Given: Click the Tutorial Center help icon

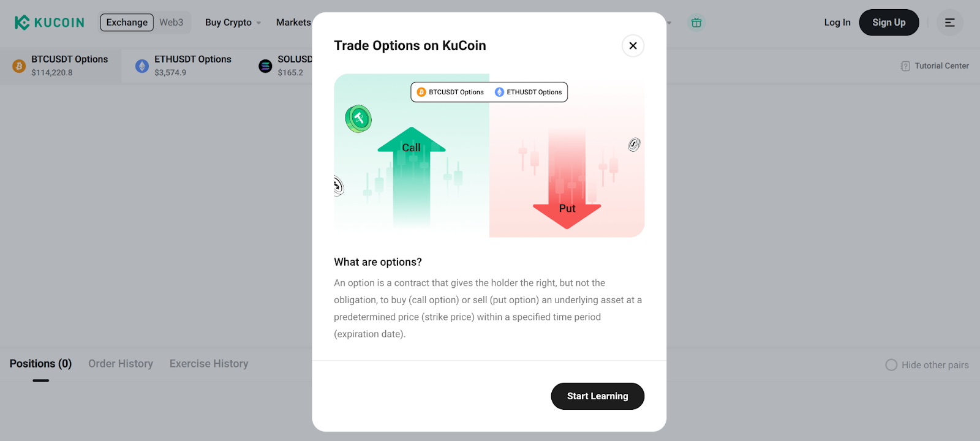Looking at the screenshot, I should [905, 66].
